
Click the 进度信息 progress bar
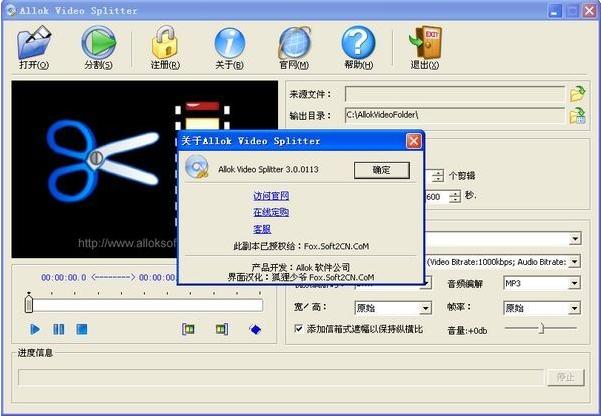click(x=281, y=377)
